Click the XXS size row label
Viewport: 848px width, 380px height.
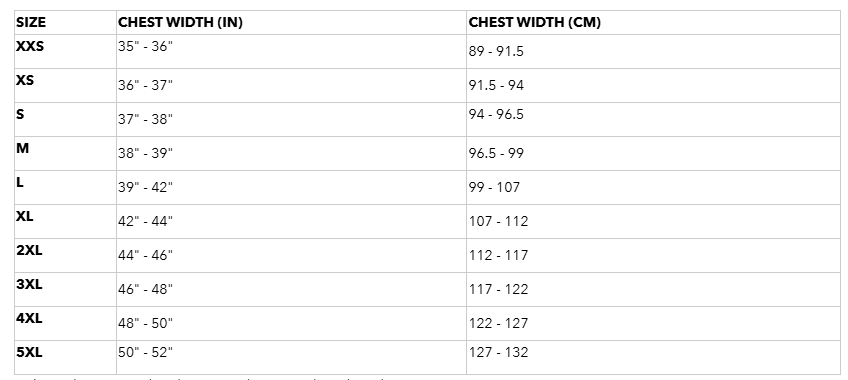tap(30, 46)
